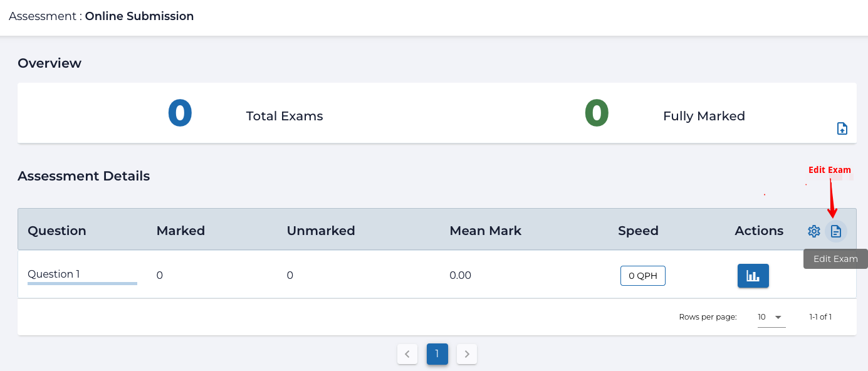
Task: Click the upload file icon in Overview
Action: (x=842, y=128)
